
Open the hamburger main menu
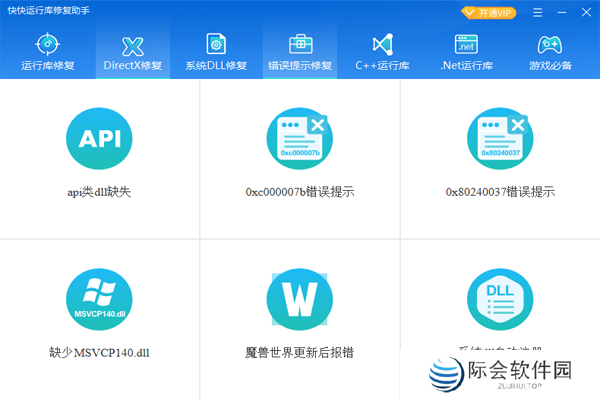click(538, 13)
